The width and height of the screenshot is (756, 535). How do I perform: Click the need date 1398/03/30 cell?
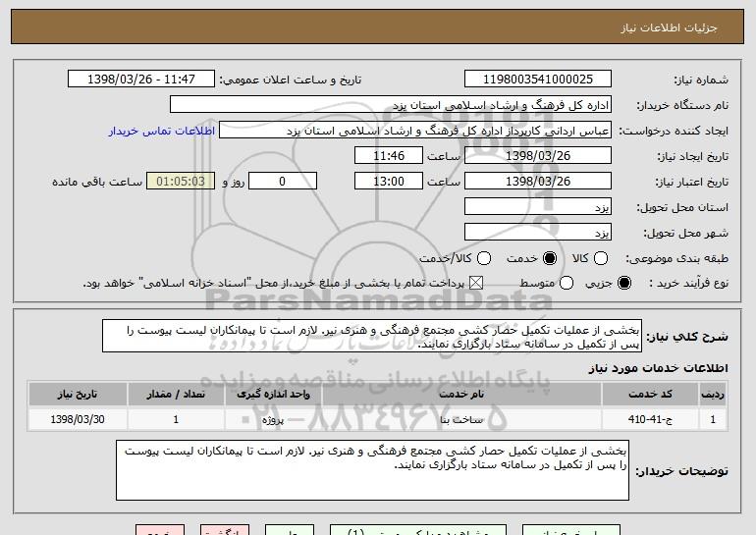tap(78, 419)
